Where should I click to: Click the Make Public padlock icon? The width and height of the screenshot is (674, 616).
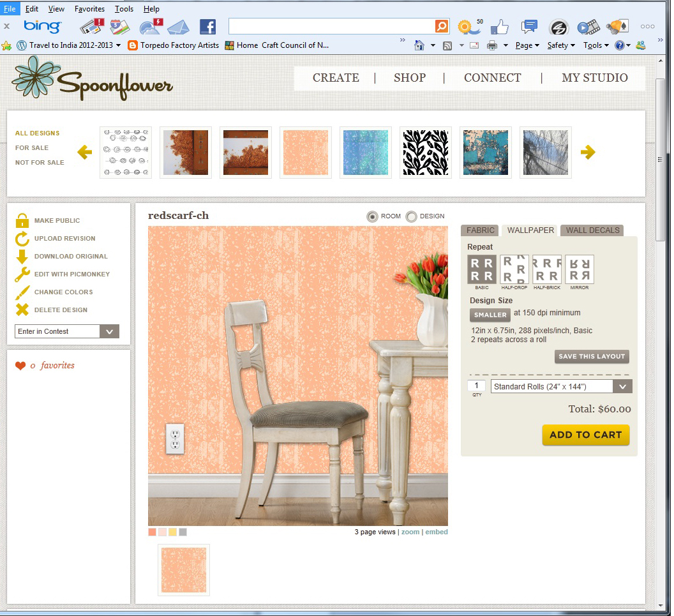click(x=22, y=221)
